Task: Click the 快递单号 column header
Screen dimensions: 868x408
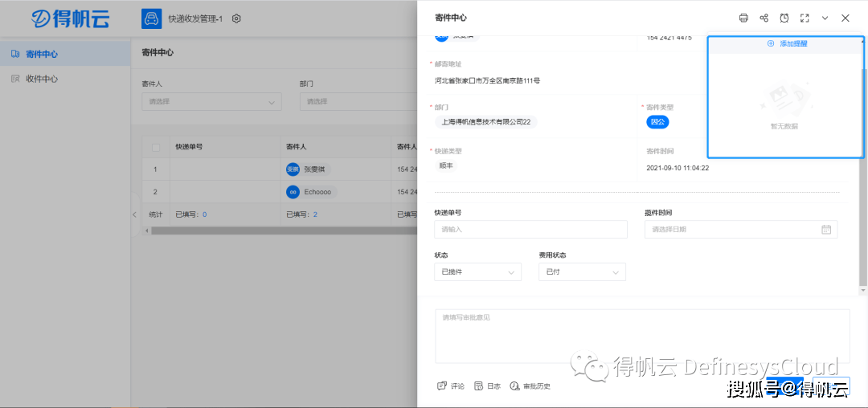Action: [188, 148]
